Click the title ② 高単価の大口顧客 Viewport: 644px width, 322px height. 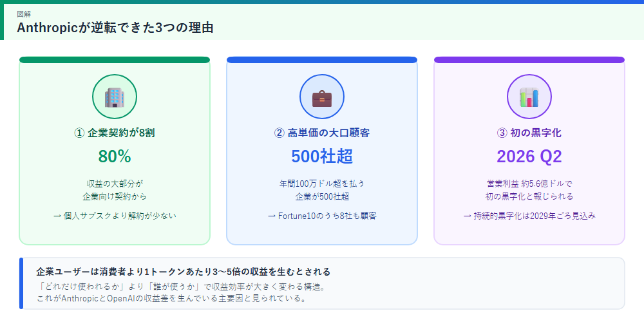coord(322,133)
